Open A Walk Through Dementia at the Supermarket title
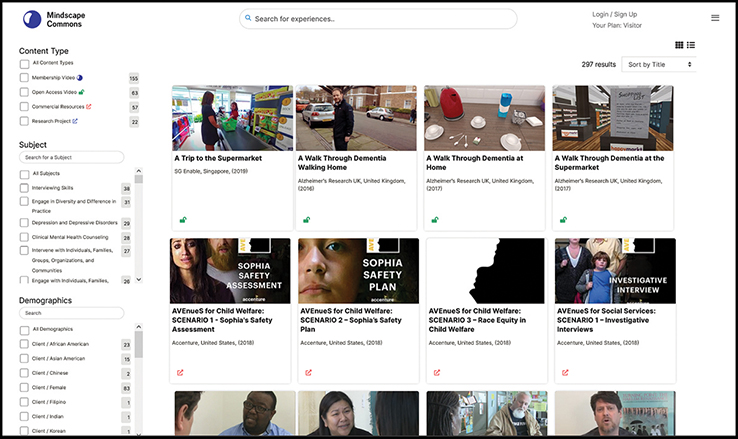The width and height of the screenshot is (738, 439). 610,163
